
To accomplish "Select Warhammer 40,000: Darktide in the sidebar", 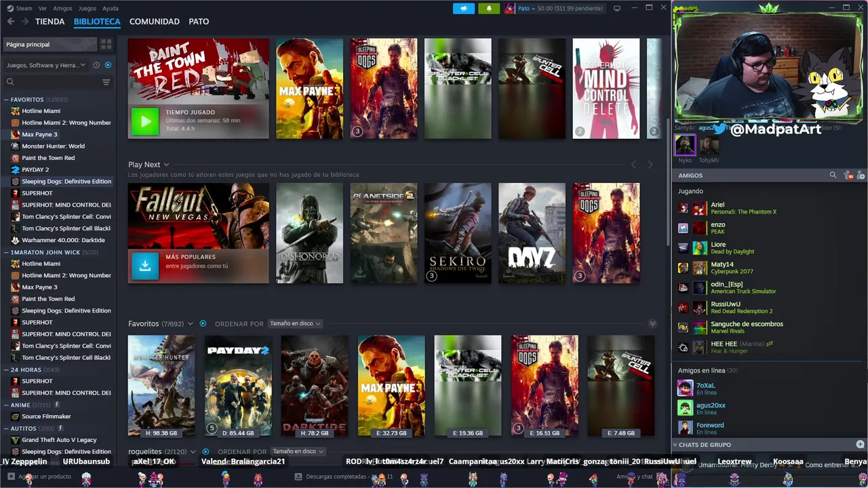I will point(63,240).
